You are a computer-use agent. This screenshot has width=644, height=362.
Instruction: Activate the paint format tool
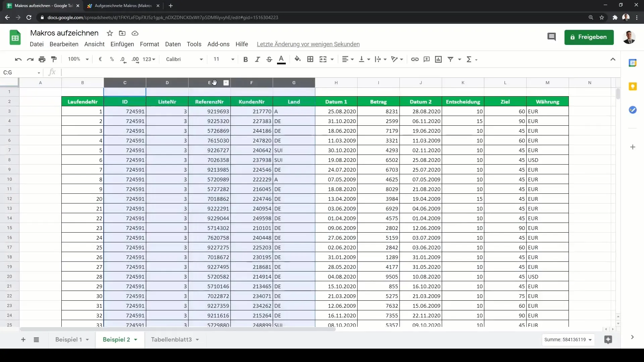(54, 59)
